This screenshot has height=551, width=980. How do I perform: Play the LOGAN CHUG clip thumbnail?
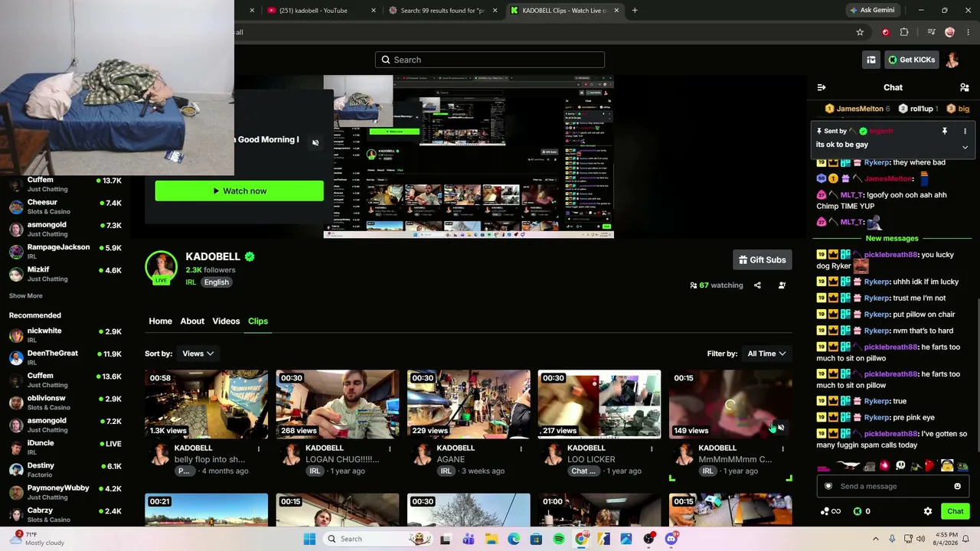tap(338, 405)
